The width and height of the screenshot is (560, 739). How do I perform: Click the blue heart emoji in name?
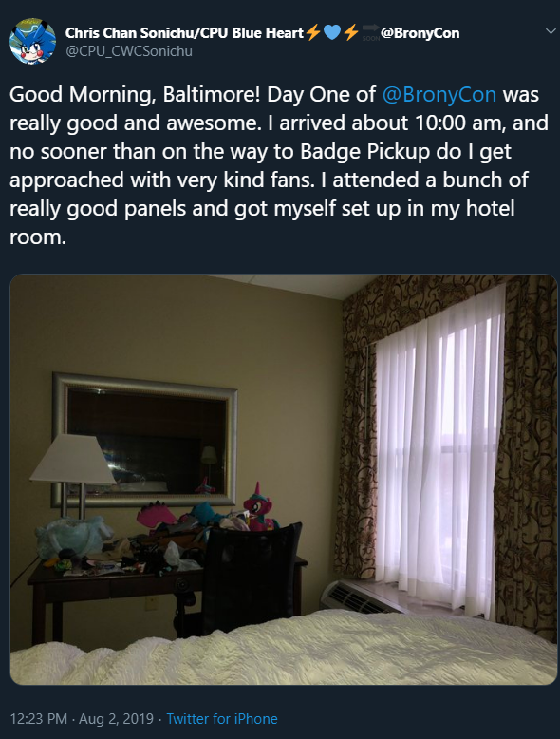click(x=332, y=32)
